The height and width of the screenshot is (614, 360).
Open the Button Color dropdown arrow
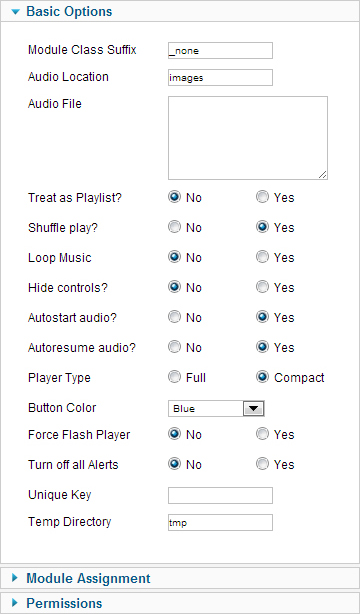tap(253, 408)
